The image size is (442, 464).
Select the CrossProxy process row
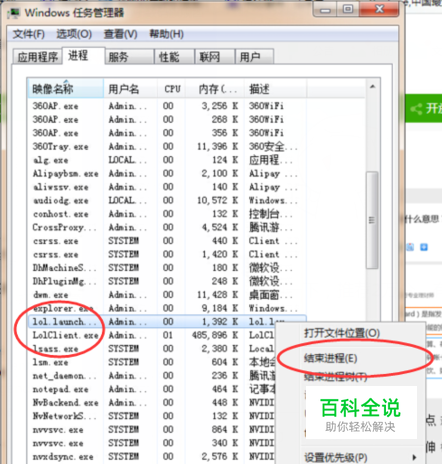tap(167, 227)
